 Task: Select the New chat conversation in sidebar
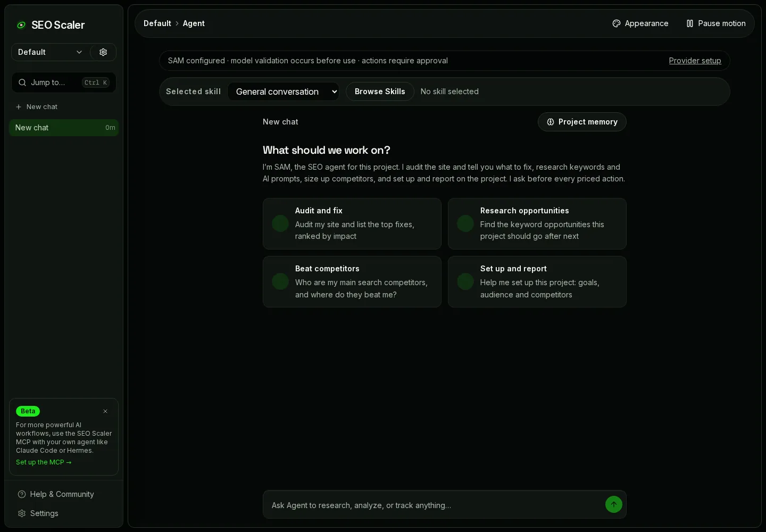(x=64, y=128)
